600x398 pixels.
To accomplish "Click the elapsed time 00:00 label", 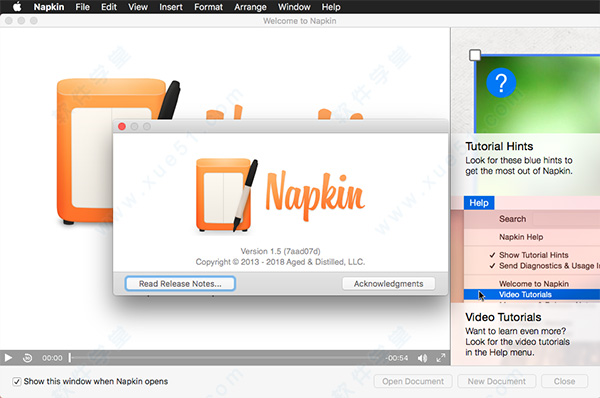I will pos(52,358).
